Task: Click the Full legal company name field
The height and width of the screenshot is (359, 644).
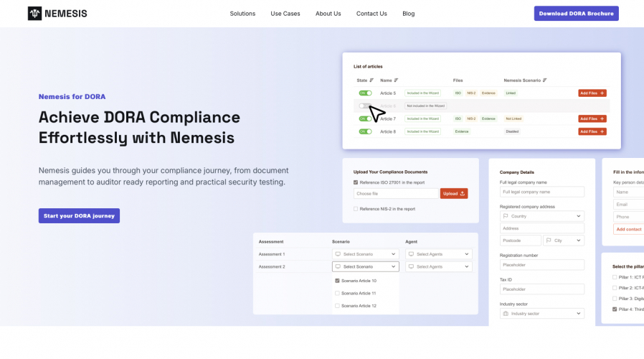Action: point(541,192)
